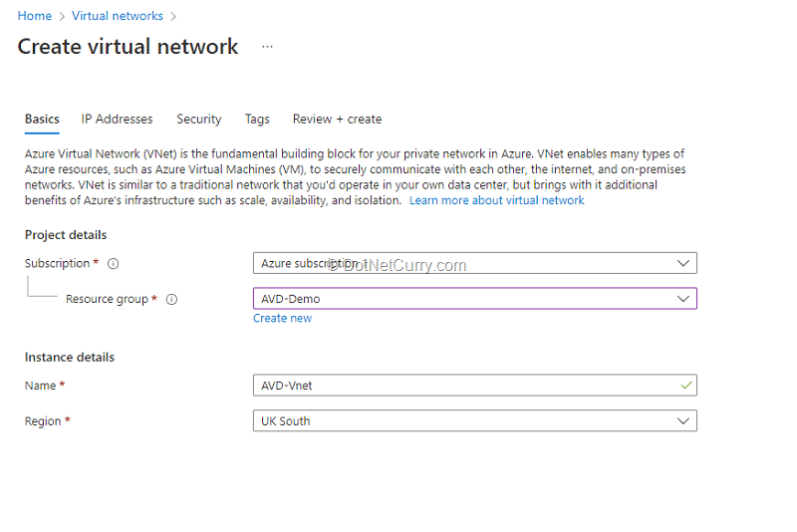Click the Region field label
Image resolution: width=797 pixels, height=532 pixels.
coord(43,421)
